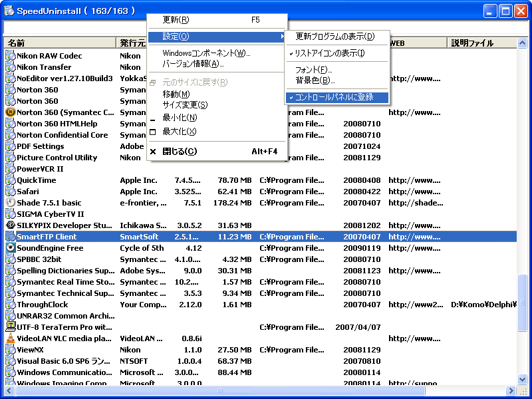Click the Shade 7.5.1 basic icon

[11, 203]
